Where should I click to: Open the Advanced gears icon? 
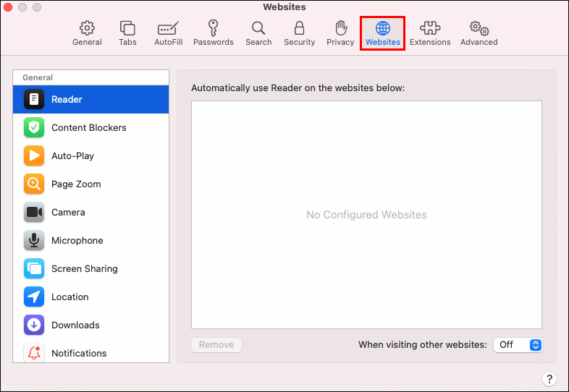click(479, 28)
